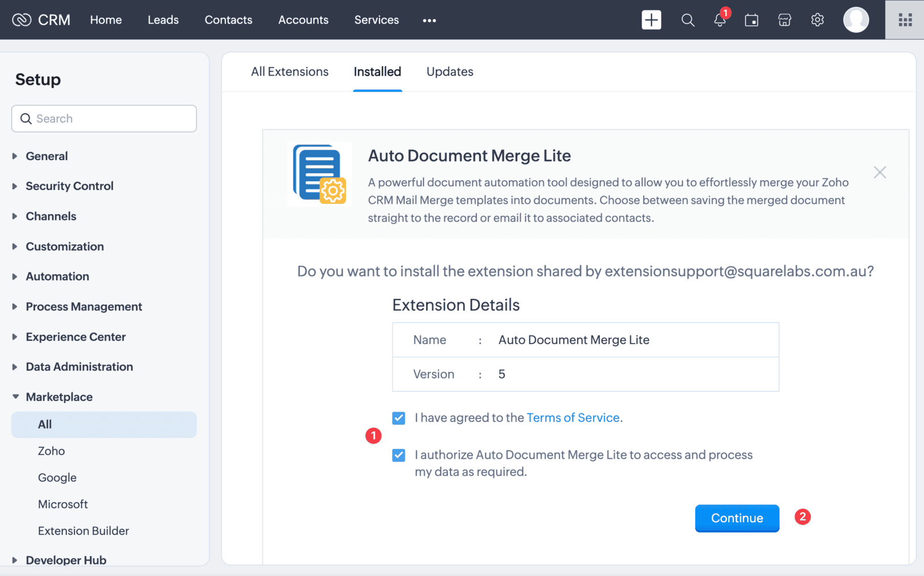Open the marketplace store icon
Viewport: 924px width, 576px height.
(784, 20)
